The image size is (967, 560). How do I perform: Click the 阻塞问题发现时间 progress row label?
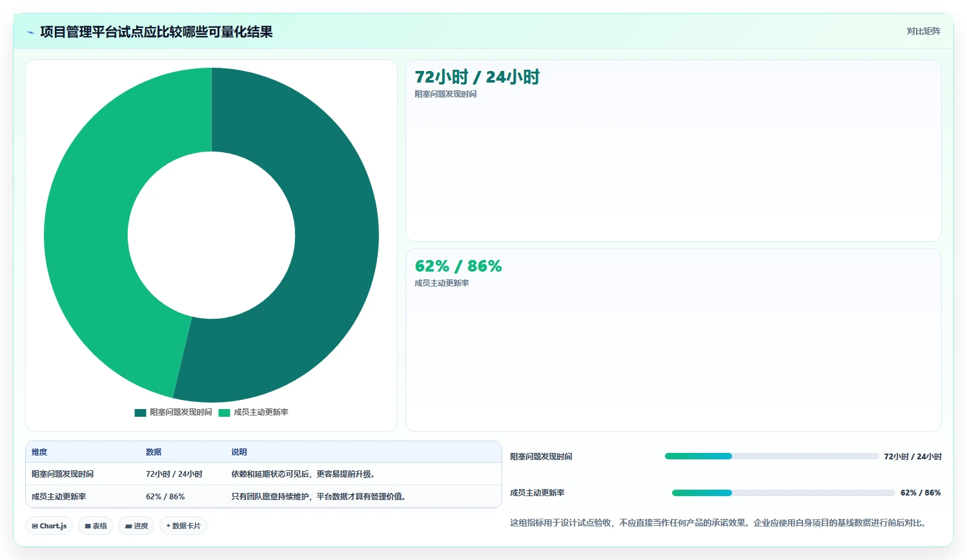(541, 457)
